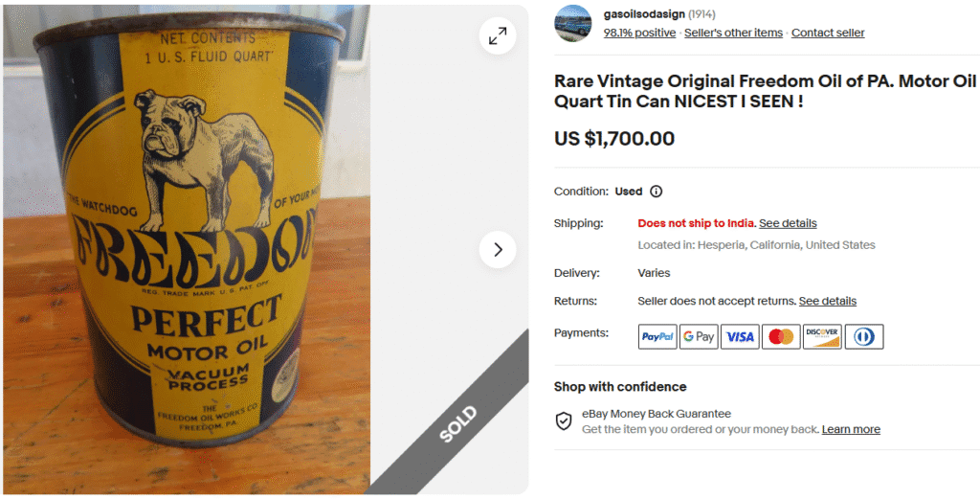The image size is (980, 500).
Task: View the 98.1% positive feedback
Action: click(639, 33)
